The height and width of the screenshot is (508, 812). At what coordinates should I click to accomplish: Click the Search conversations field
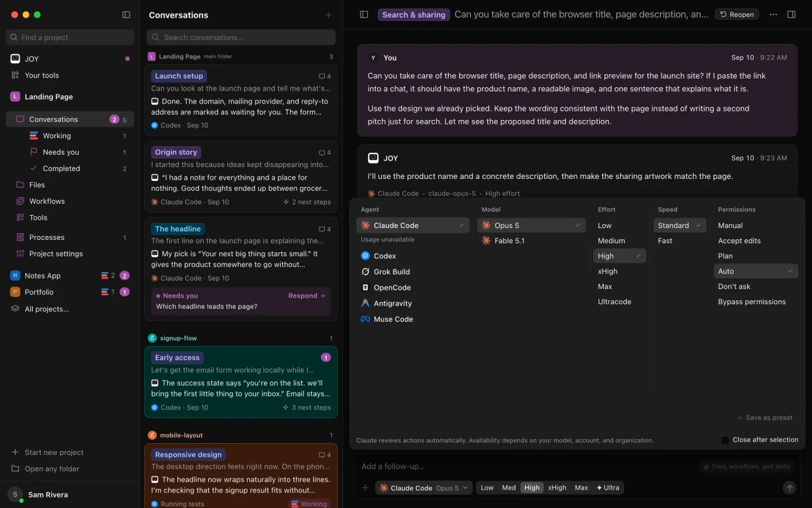click(241, 37)
